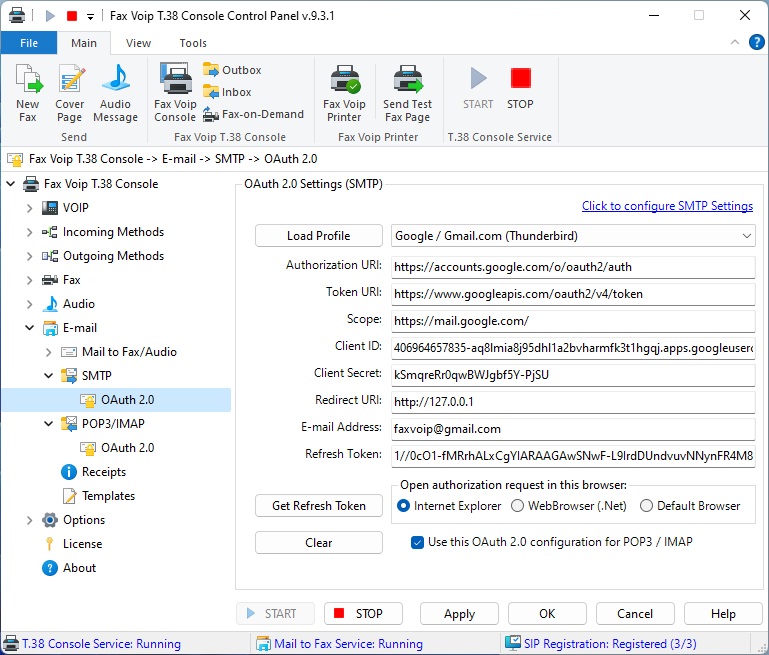The width and height of the screenshot is (769, 655).
Task: Click to configure SMTP Settings link
Action: (667, 206)
